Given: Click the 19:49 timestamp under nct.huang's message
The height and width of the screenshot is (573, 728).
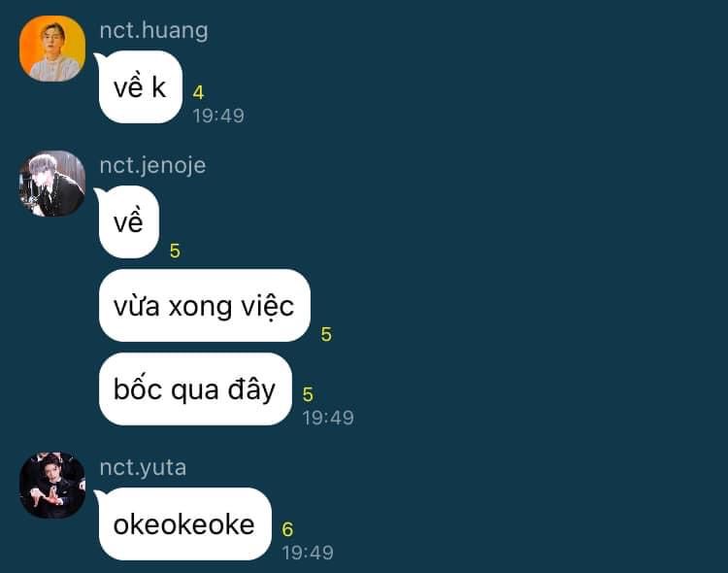Looking at the screenshot, I should coord(218,116).
